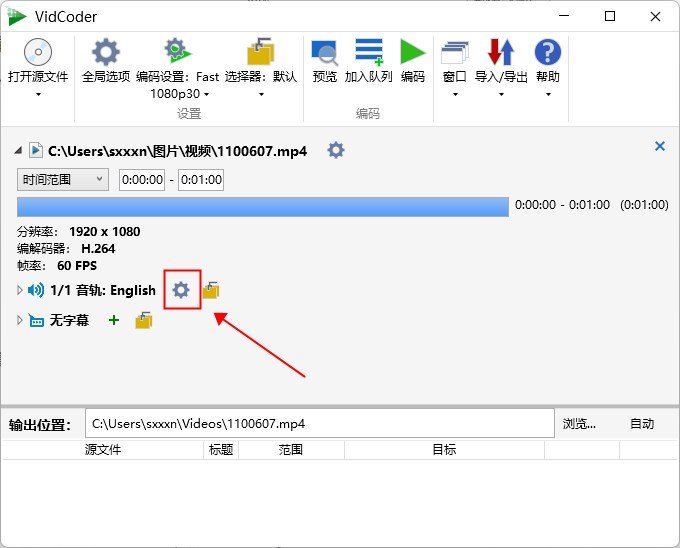The width and height of the screenshot is (680, 548).
Task: Click the 标题 column header
Action: coord(221,450)
